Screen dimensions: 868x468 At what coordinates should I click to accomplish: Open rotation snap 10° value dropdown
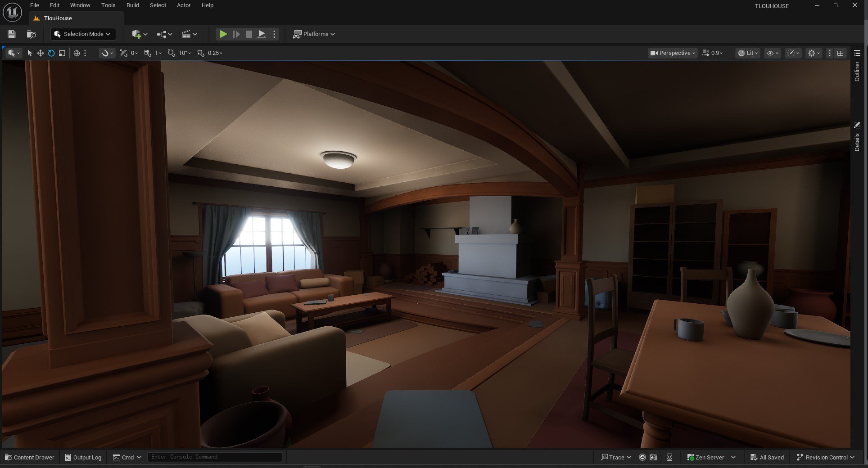point(185,53)
